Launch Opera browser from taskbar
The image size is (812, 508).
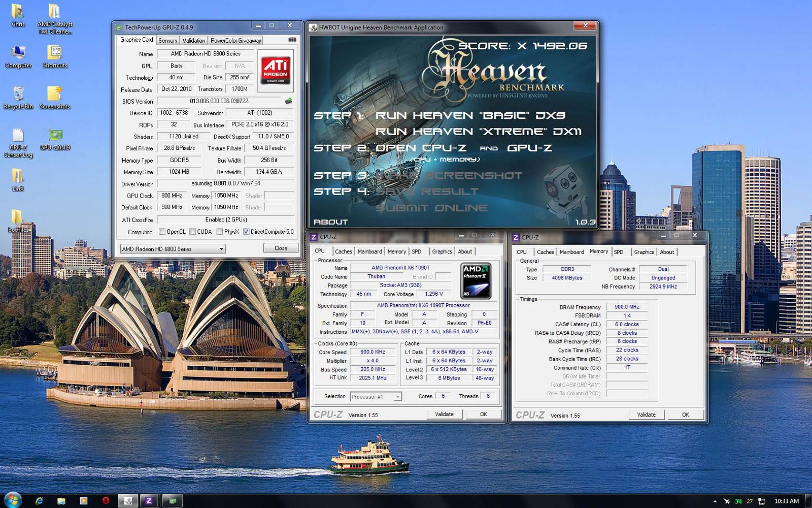(x=106, y=501)
